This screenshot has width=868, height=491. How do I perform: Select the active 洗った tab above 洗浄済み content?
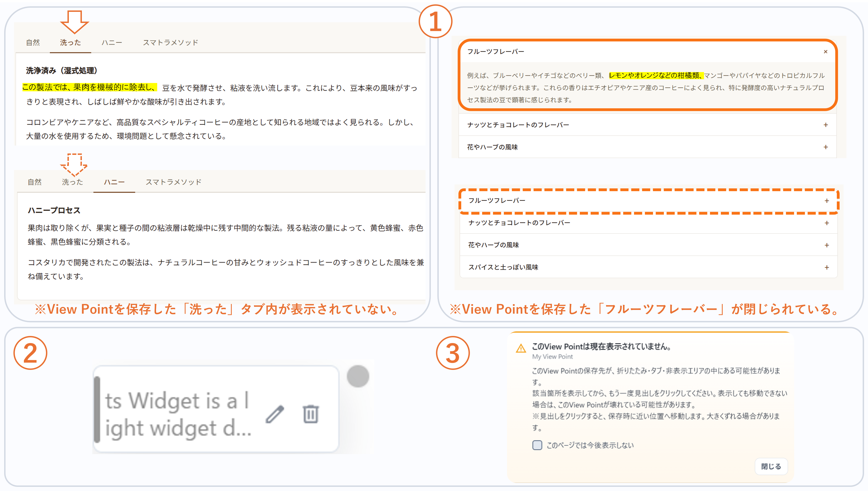pos(70,42)
